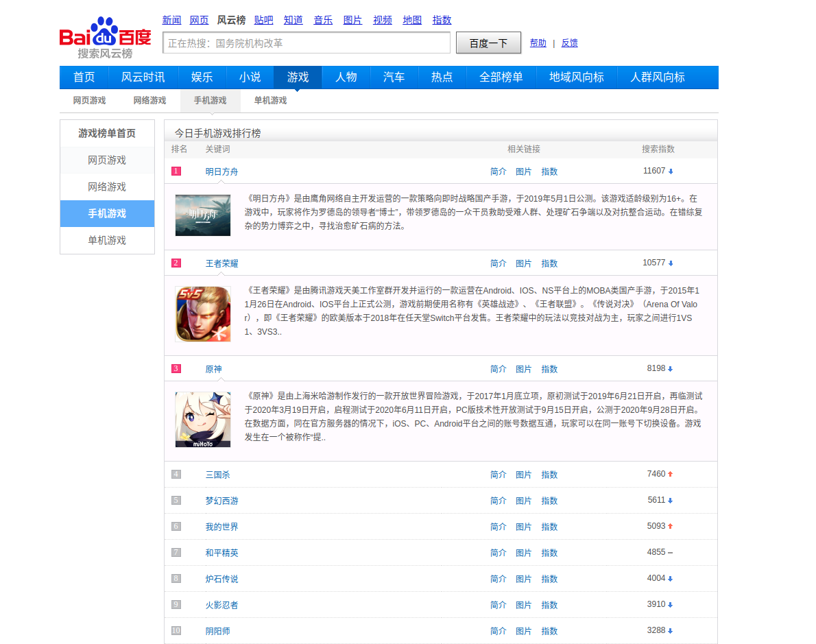Select 风云时讯 in nav bar
This screenshot has width=816, height=644.
[x=143, y=77]
